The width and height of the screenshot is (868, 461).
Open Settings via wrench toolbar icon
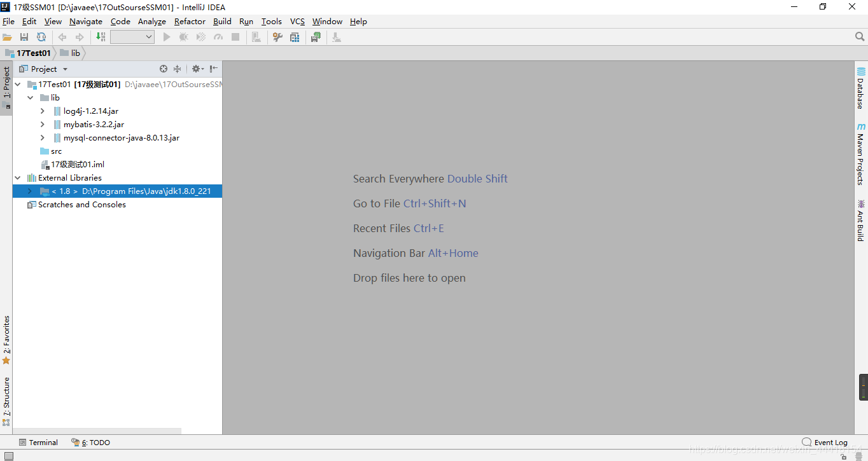(277, 38)
